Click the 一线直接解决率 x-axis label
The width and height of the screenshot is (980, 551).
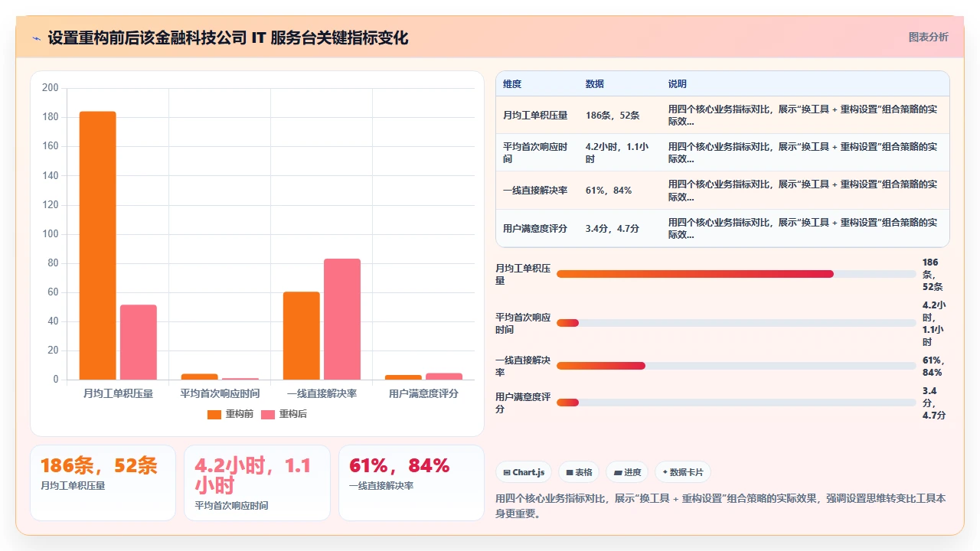coord(322,393)
